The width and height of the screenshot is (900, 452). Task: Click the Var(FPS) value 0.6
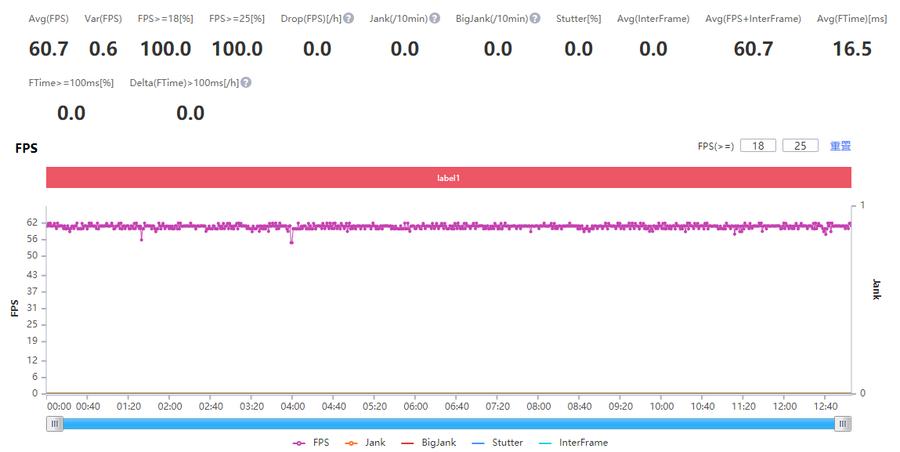(103, 49)
